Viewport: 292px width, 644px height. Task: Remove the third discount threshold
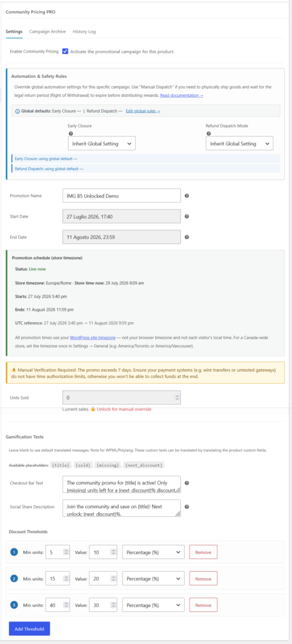pos(203,605)
